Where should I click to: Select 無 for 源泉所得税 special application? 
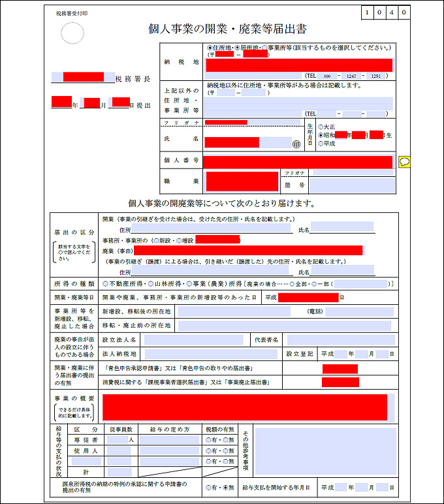click(226, 488)
